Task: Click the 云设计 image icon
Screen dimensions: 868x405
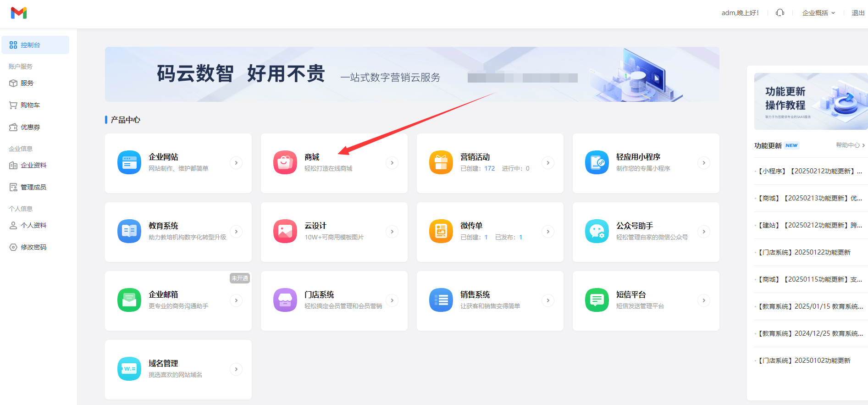Action: point(285,232)
